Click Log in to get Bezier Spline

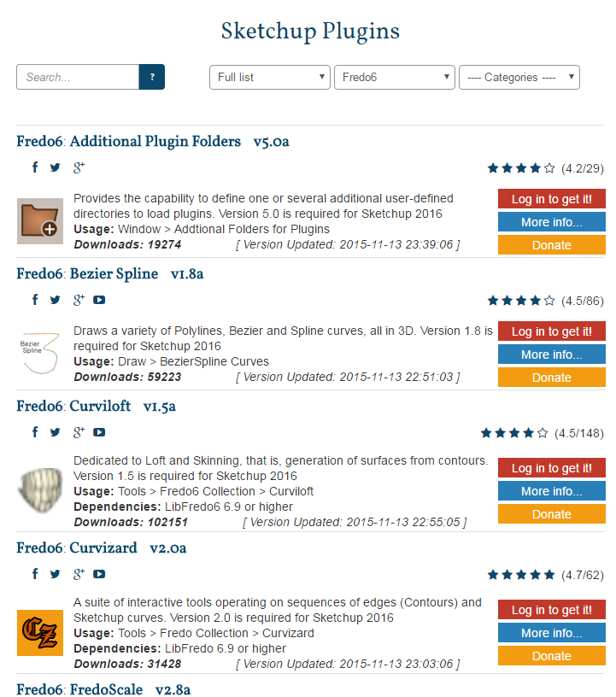tap(552, 331)
